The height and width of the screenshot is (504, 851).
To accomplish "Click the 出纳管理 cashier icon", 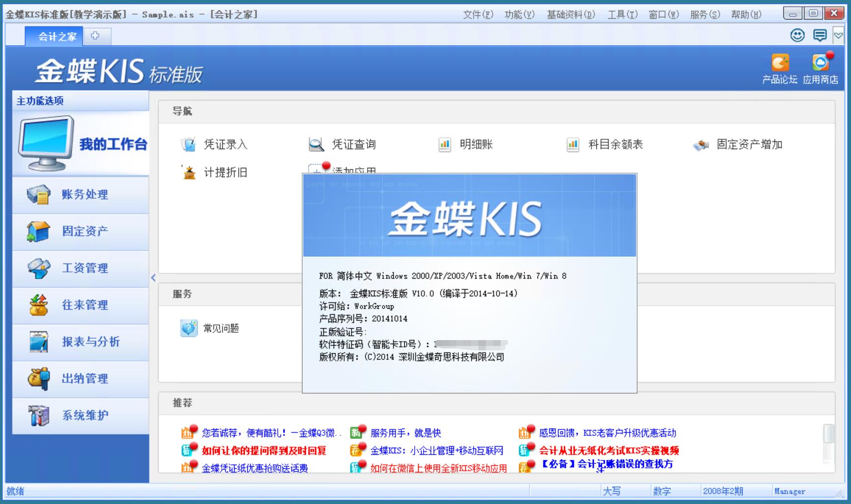I will point(39,378).
